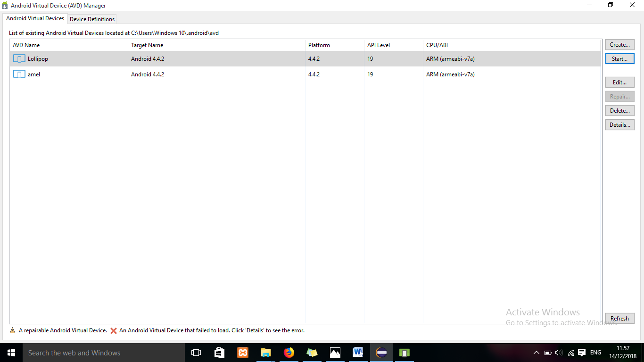The height and width of the screenshot is (362, 644).
Task: Refresh the AVD list
Action: click(x=619, y=318)
